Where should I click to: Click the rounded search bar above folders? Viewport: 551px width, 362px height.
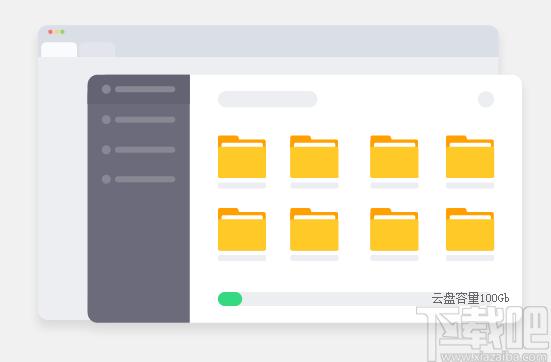point(267,99)
